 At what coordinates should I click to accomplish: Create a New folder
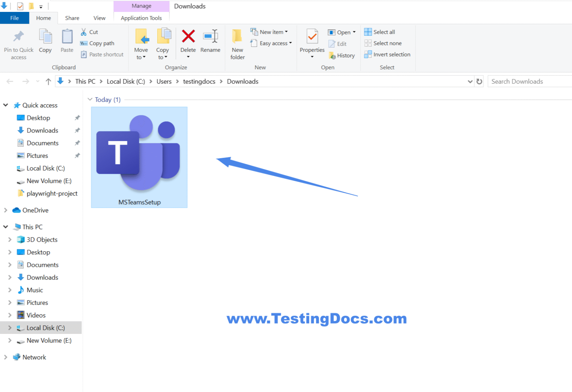(237, 44)
